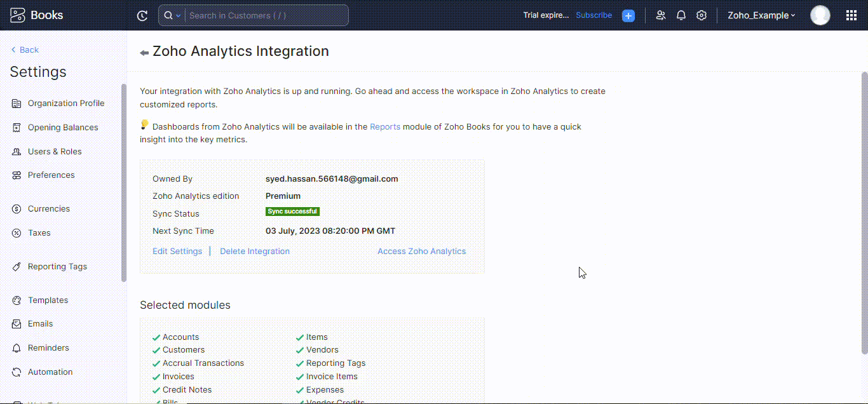Click the recent activities clock icon

click(x=141, y=15)
